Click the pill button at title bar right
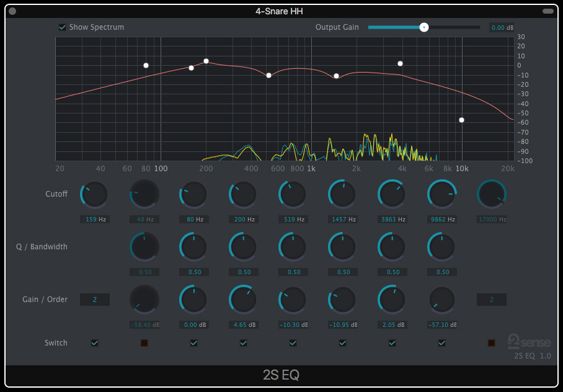This screenshot has width=563, height=392. (x=548, y=11)
